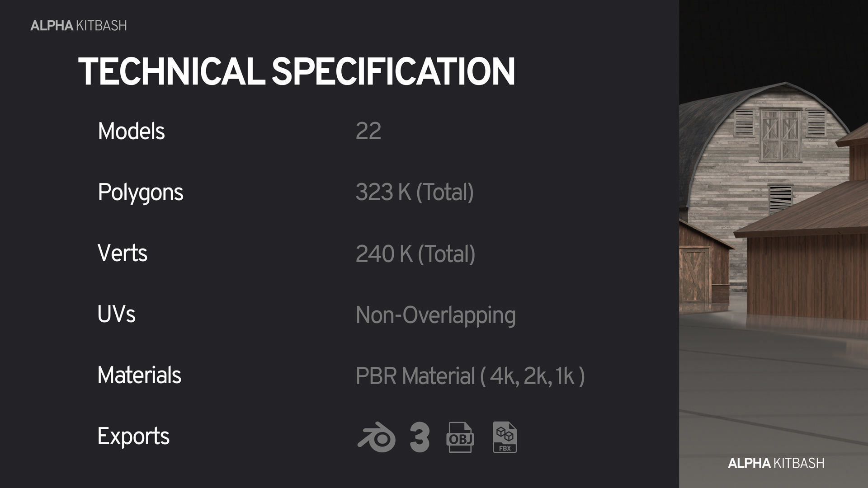Click the OBJ file format icon
This screenshot has width=868, height=488.
(460, 437)
